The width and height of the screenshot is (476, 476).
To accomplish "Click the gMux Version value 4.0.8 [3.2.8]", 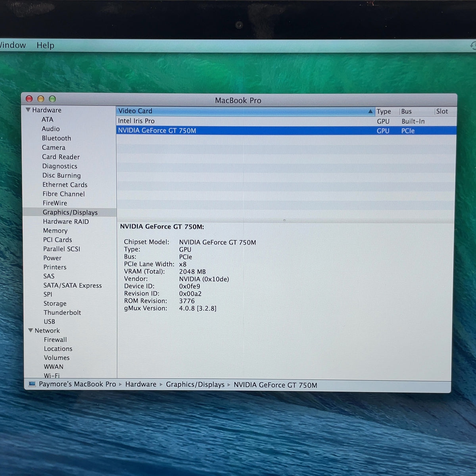I will coord(198,308).
